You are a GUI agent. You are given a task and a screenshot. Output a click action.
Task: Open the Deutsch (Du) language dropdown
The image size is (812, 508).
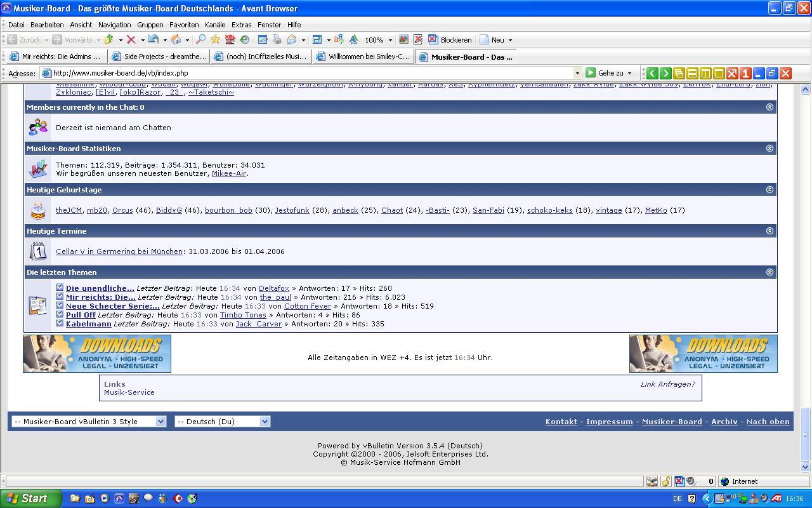[223, 421]
